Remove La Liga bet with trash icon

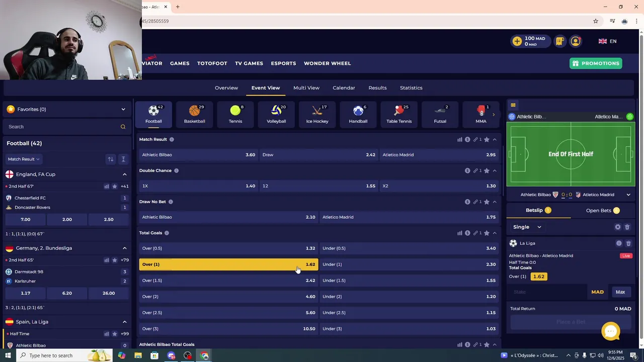click(x=628, y=243)
